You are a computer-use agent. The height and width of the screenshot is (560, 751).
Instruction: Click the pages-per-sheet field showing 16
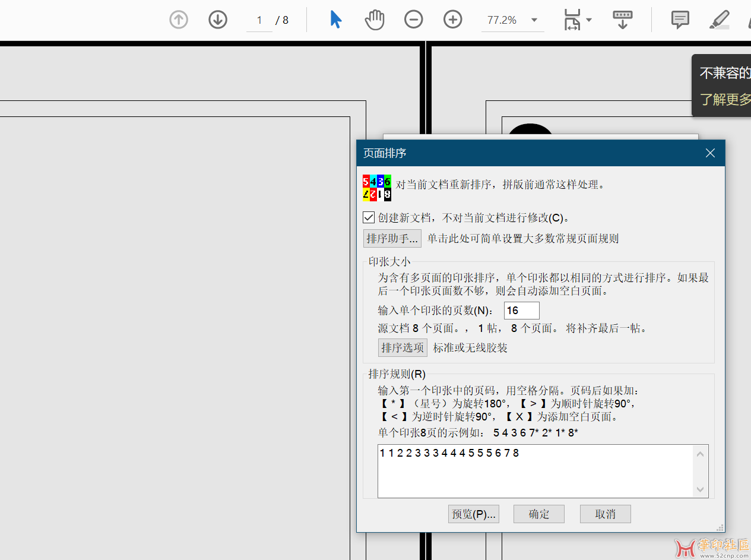pyautogui.click(x=521, y=311)
